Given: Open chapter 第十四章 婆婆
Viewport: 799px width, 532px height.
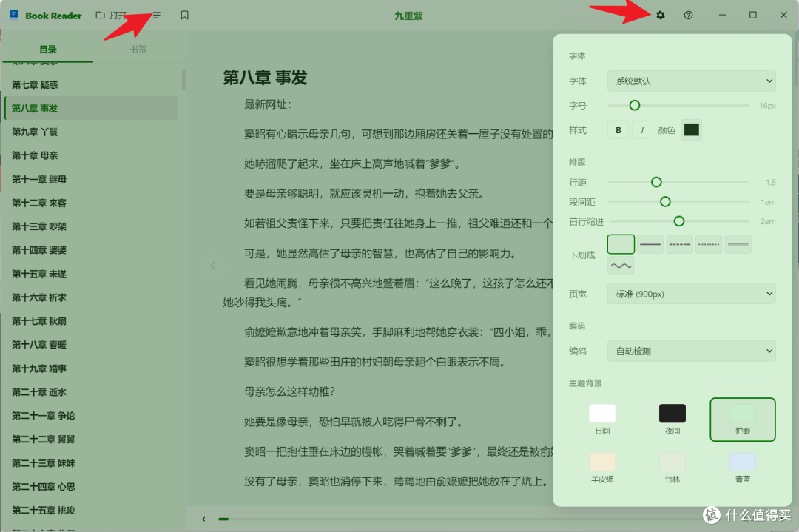Looking at the screenshot, I should (x=91, y=250).
